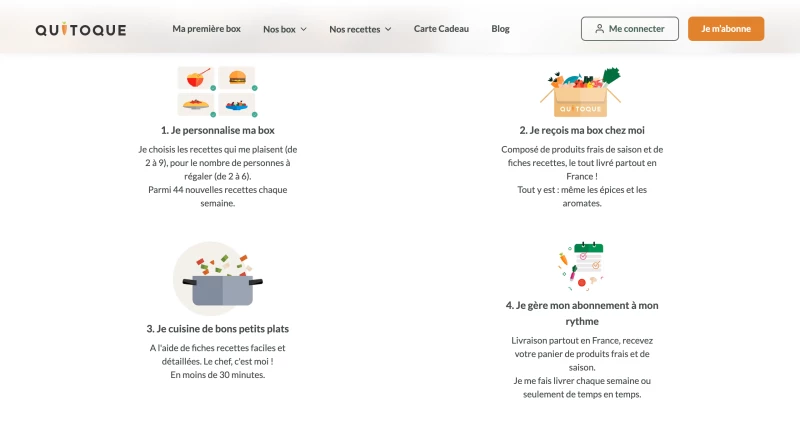Screen dimensions: 800x424
Task: Click the burger dish thumbnail
Action: pyautogui.click(x=238, y=78)
